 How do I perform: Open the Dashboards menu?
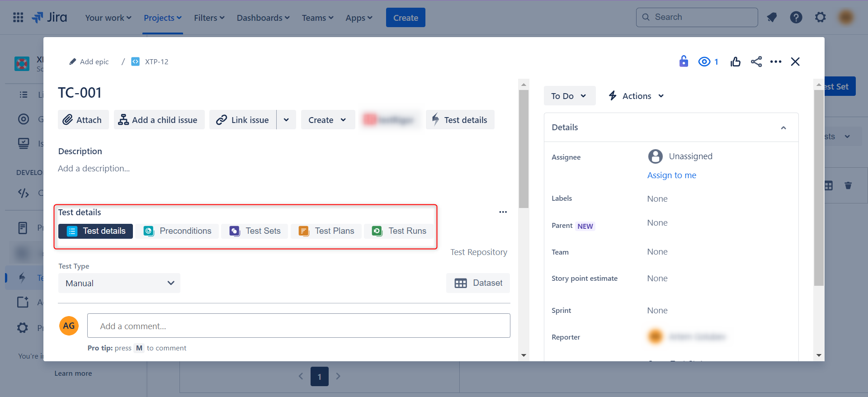pyautogui.click(x=263, y=18)
